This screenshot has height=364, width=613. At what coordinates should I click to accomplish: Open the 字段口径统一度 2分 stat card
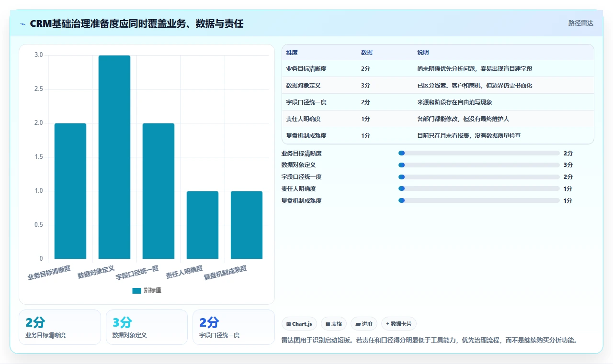pos(234,327)
